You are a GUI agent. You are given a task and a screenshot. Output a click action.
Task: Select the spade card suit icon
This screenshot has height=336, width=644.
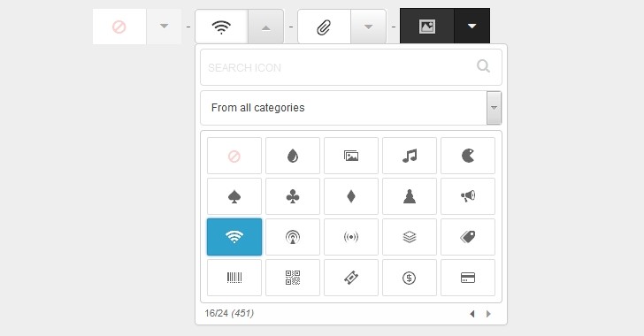(234, 196)
